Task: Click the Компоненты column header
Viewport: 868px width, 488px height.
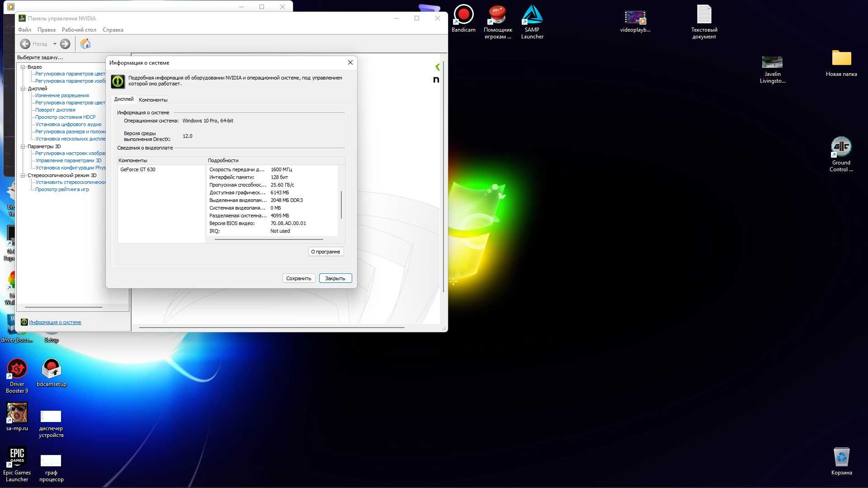Action: tap(161, 160)
